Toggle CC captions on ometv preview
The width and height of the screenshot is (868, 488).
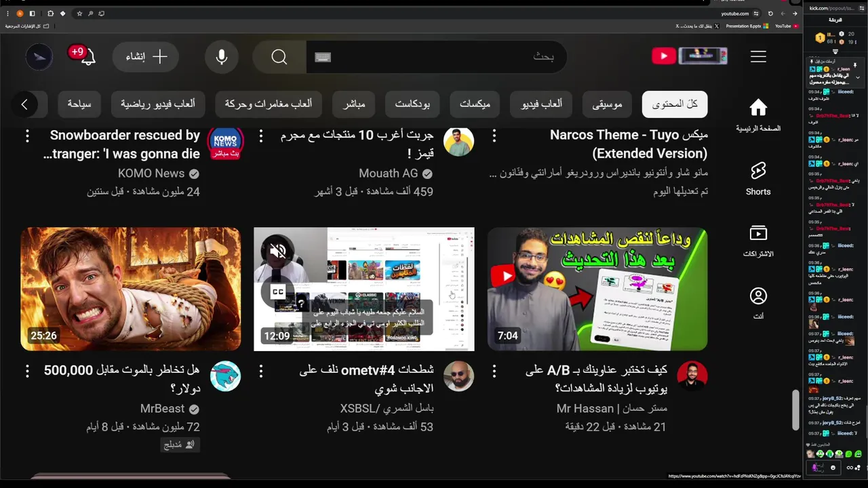pyautogui.click(x=277, y=292)
